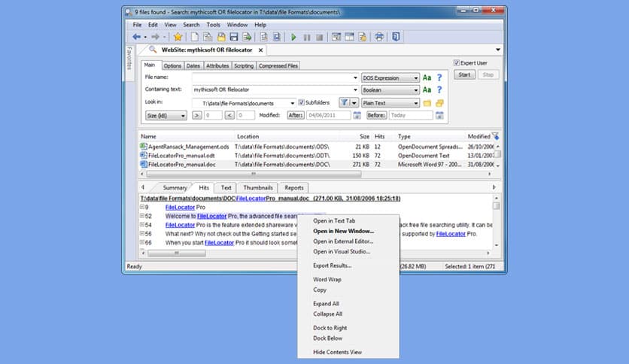Click the blue Back arrow toolbar icon
The height and width of the screenshot is (364, 629).
tap(136, 37)
